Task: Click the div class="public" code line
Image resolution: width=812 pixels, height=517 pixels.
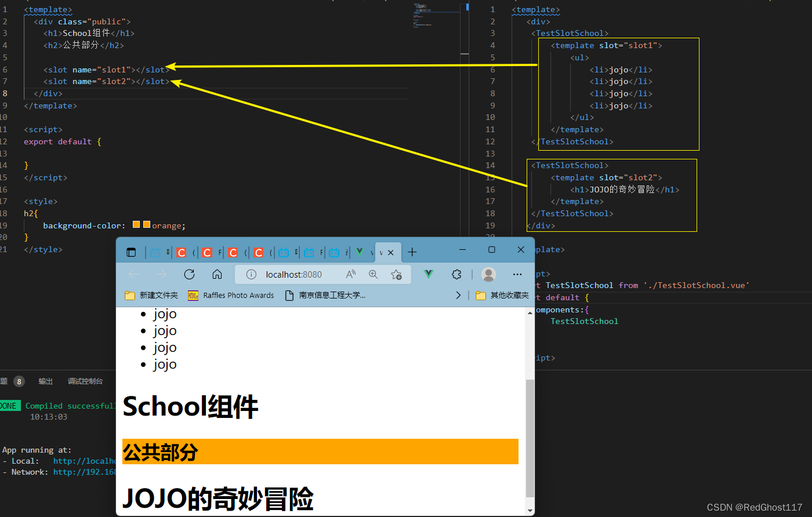Action: 82,21
